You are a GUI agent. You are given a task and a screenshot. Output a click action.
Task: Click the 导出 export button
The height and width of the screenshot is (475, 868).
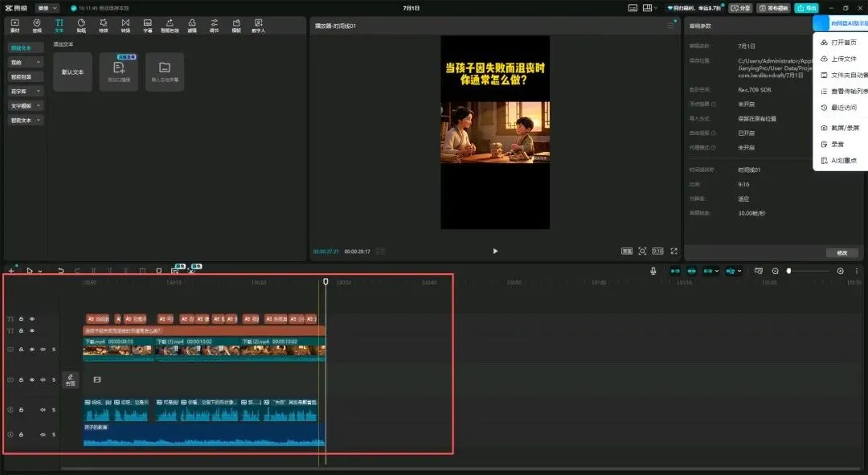click(x=807, y=8)
